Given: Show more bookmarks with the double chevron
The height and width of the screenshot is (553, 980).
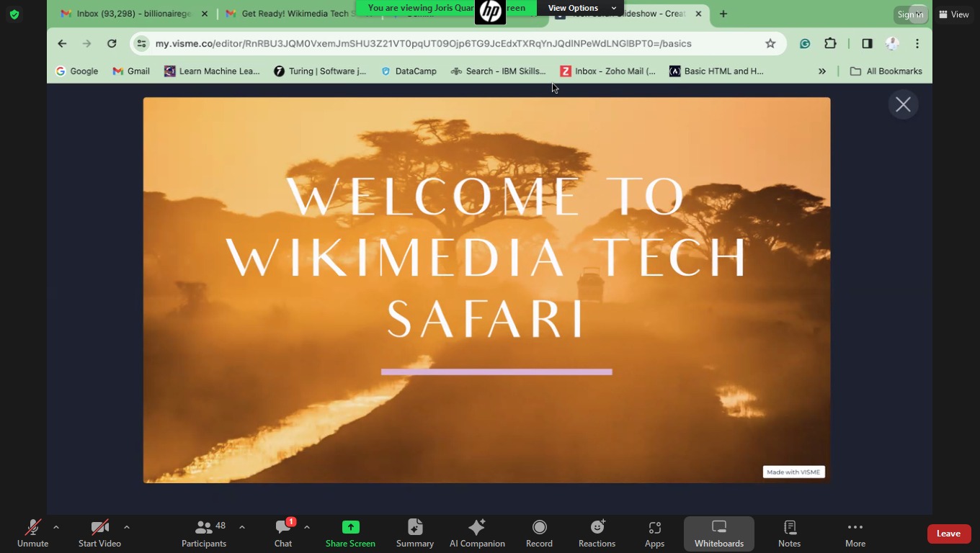Looking at the screenshot, I should (822, 71).
